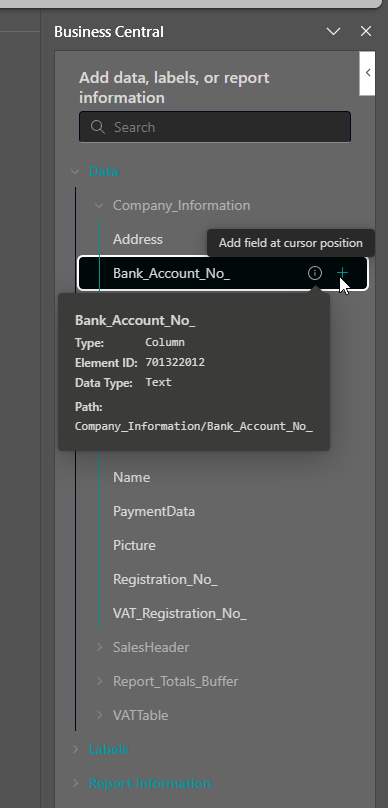The image size is (388, 808).
Task: Expand the Labels section
Action: (76, 749)
